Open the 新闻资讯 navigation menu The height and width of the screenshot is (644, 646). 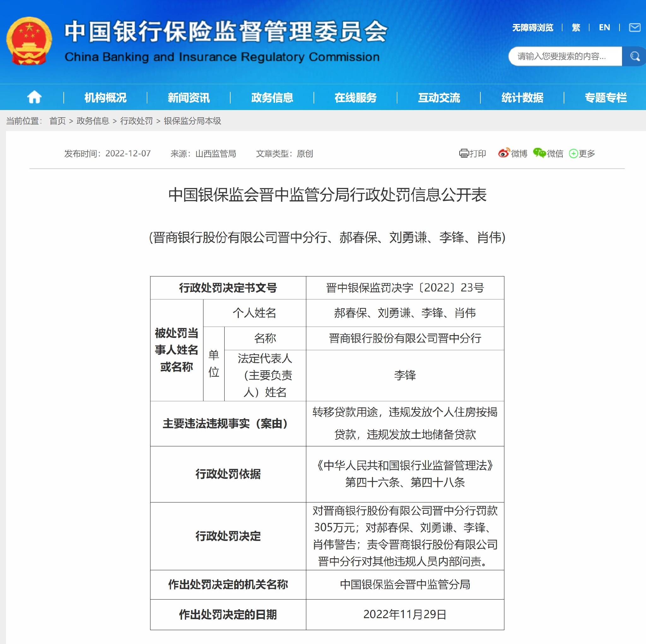[x=188, y=97]
